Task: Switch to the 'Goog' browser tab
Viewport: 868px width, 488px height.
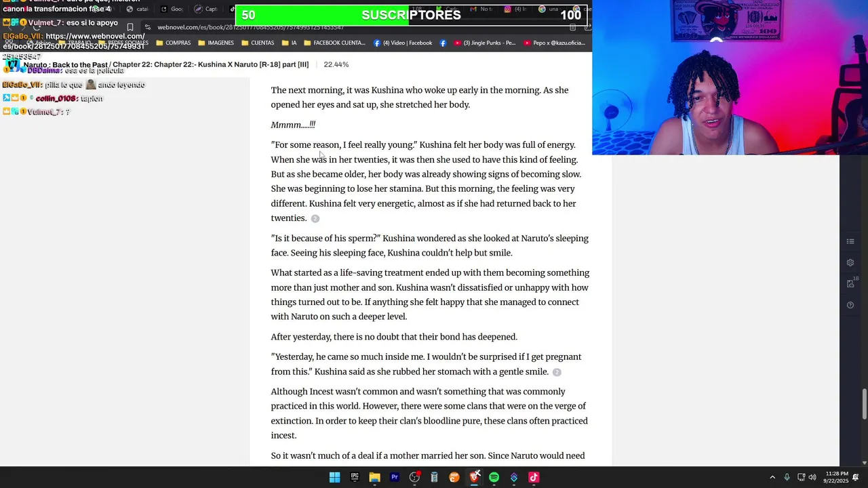Action: click(172, 9)
